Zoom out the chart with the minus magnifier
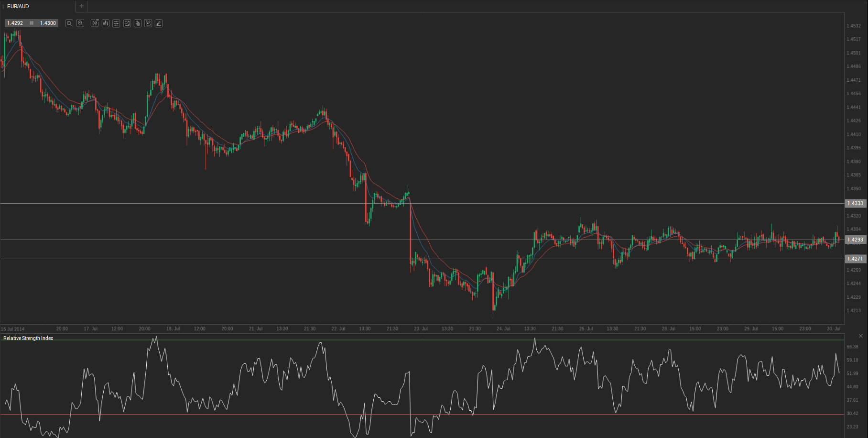 click(69, 23)
